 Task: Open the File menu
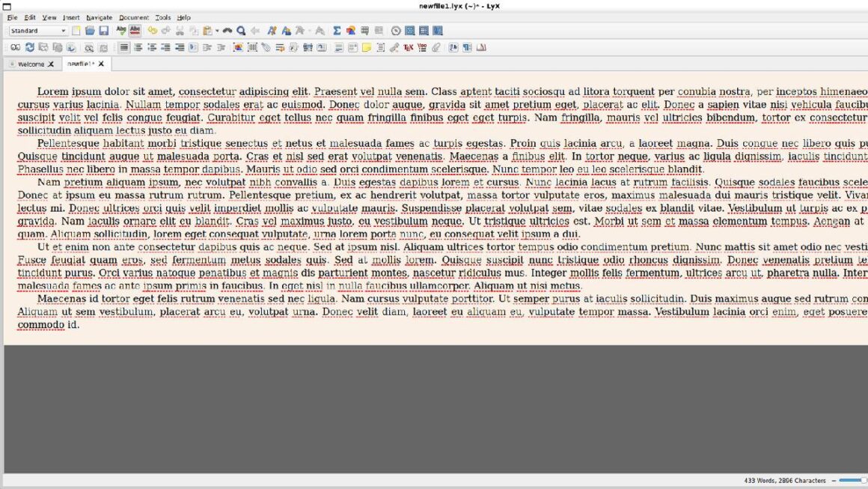point(12,18)
